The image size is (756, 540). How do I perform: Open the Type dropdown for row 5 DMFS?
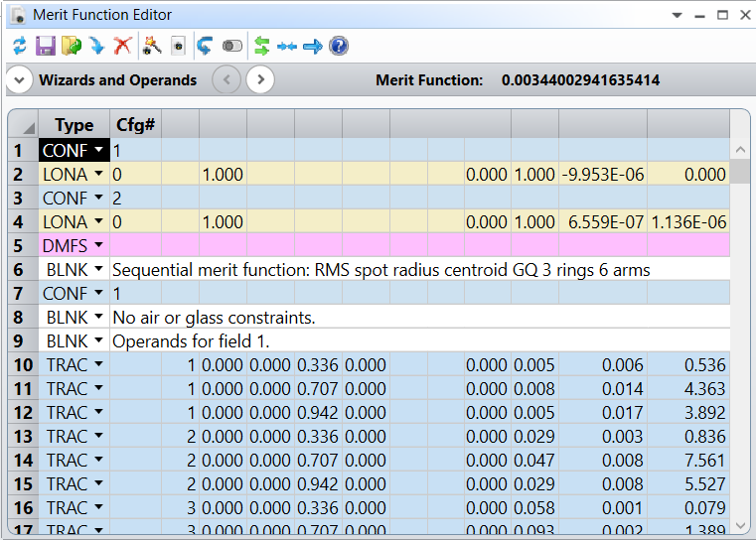pyautogui.click(x=98, y=245)
